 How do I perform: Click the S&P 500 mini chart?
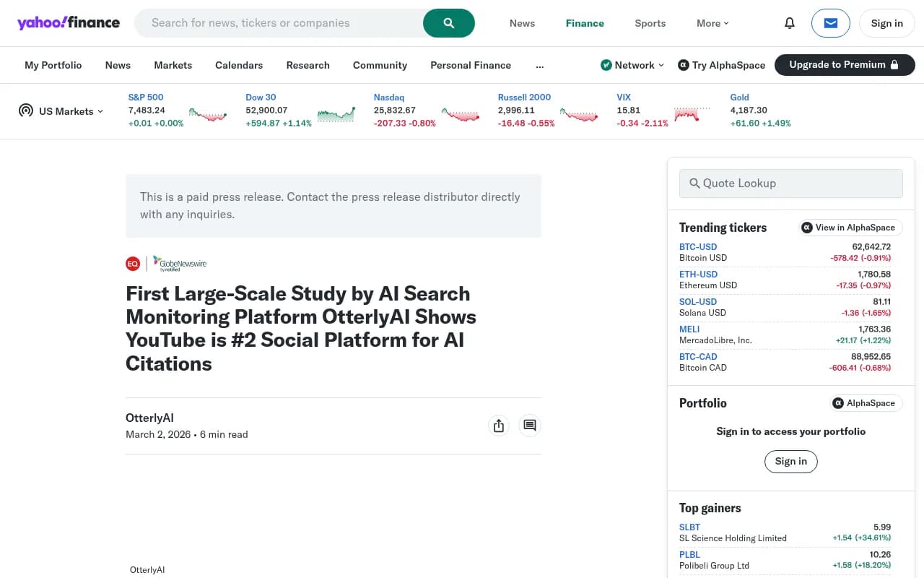(x=208, y=114)
